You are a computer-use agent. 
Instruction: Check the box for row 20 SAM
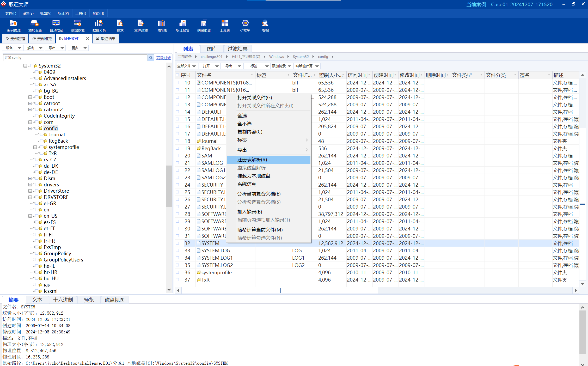pos(177,155)
